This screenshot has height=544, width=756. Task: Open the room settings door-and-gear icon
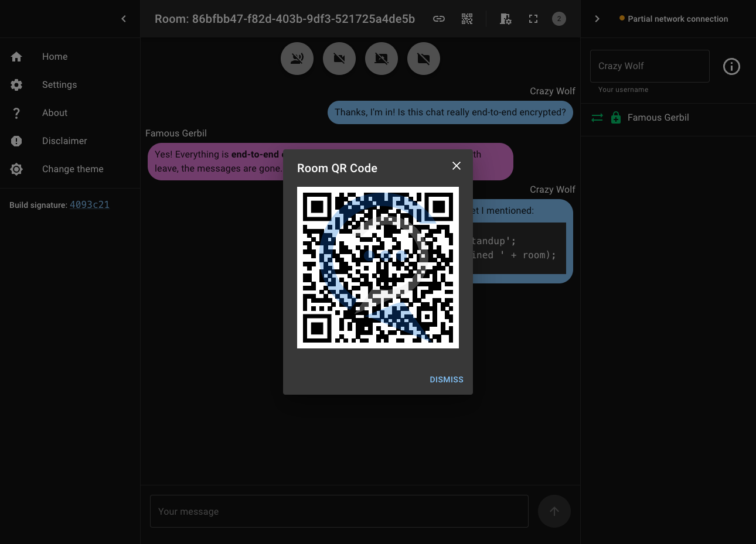pos(505,19)
